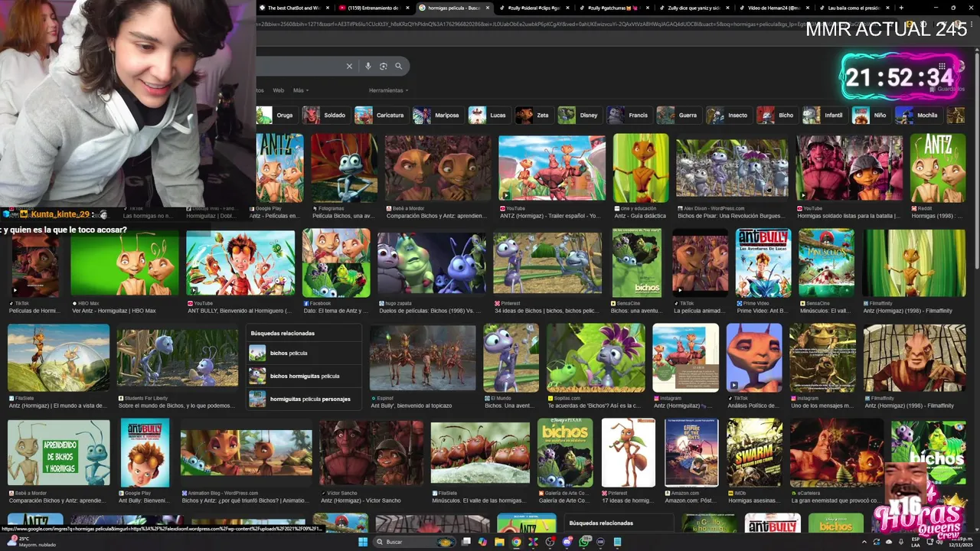Submit query with the magnifying glass icon
980x551 pixels.
pos(398,67)
